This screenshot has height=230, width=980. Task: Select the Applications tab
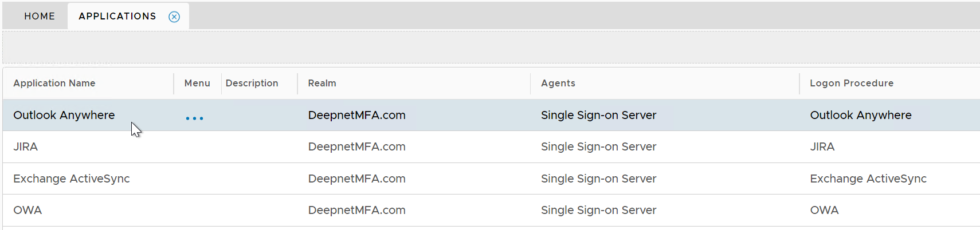(x=117, y=16)
